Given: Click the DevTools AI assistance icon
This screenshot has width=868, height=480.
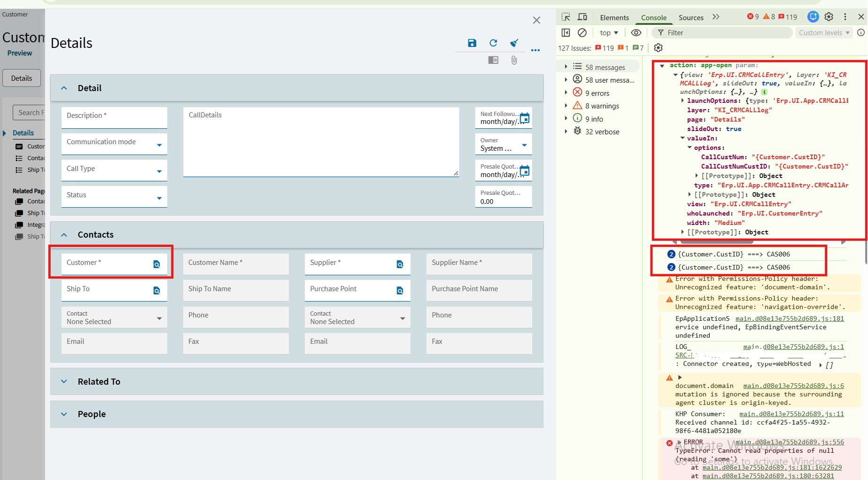Looking at the screenshot, I should tap(813, 17).
